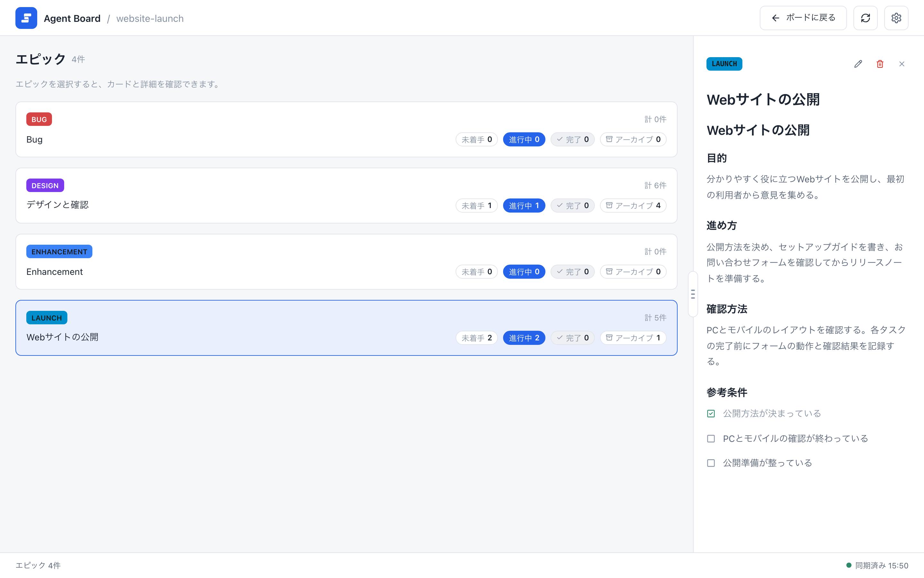Toggle 公開方法が決まっている checkbox
924x578 pixels.
pyautogui.click(x=711, y=414)
